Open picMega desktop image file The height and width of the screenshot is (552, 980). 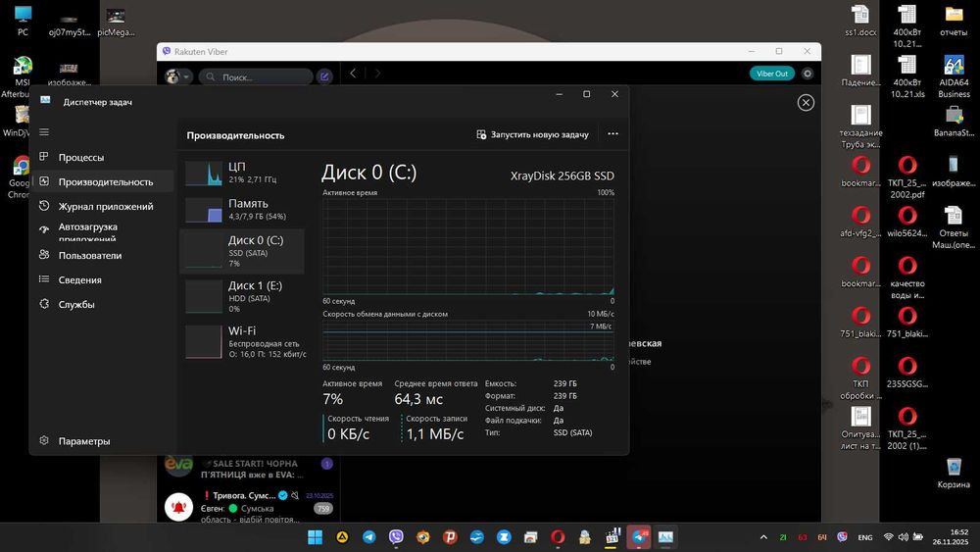[117, 22]
